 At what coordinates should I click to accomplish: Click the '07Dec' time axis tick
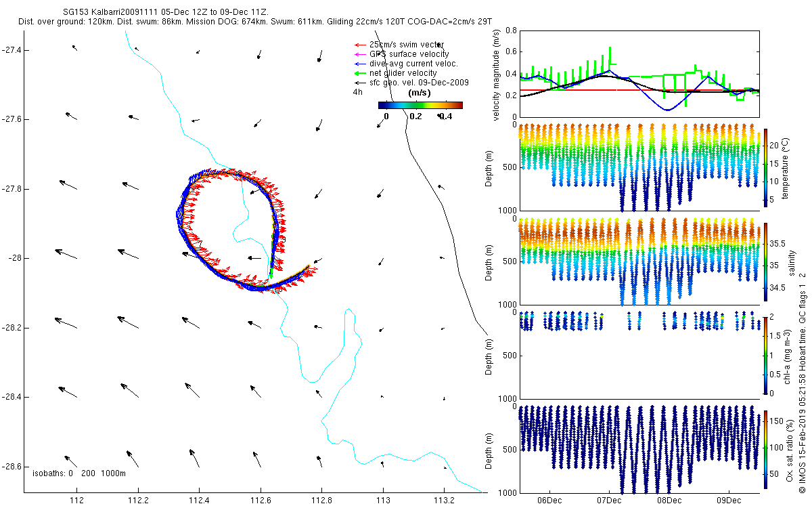pyautogui.click(x=609, y=501)
